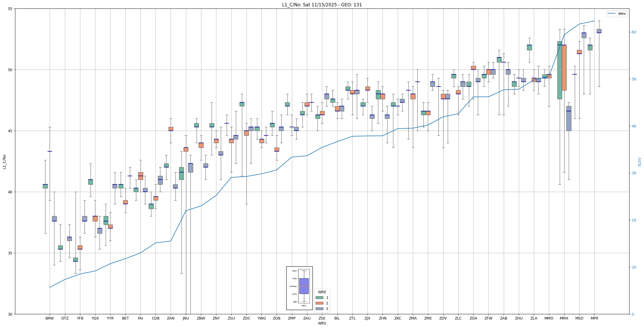Click the boxplot explanation inset diagram
Viewport: 644px width, 328px height.
(x=299, y=288)
